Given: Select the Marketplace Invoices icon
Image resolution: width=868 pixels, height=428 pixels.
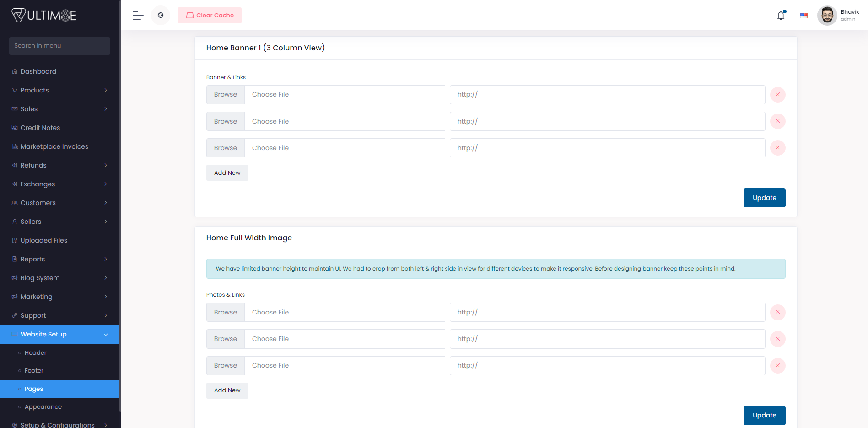Looking at the screenshot, I should [x=15, y=146].
